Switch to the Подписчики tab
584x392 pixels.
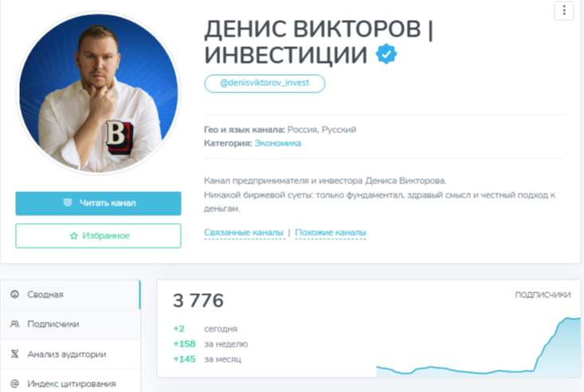[70, 324]
